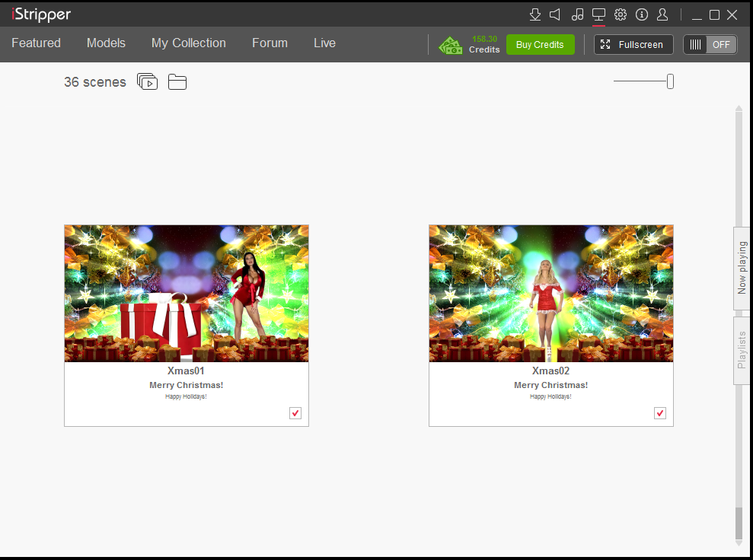
Task: Switch to My Collection tab
Action: 189,43
